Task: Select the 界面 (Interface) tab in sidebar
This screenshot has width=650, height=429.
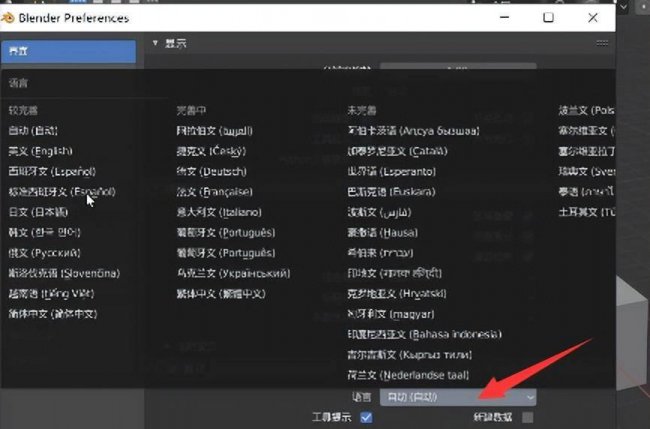Action: tap(68, 51)
